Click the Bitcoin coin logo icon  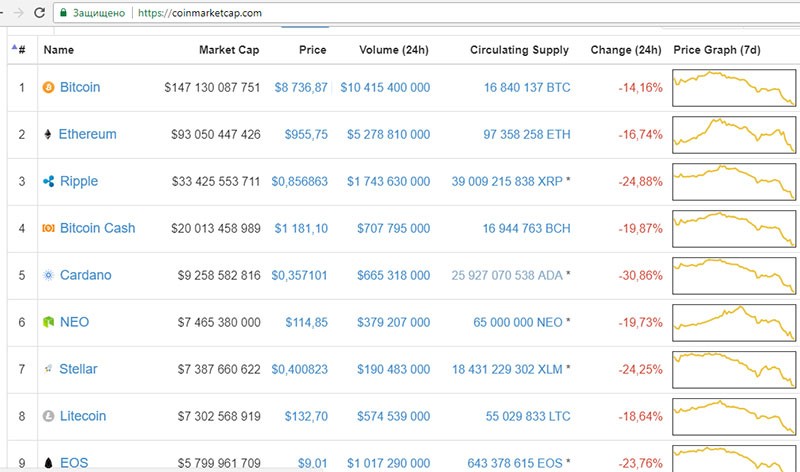[x=48, y=87]
